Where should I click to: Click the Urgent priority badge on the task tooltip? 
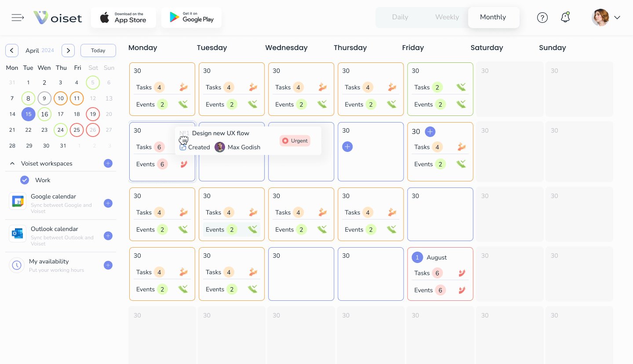click(x=295, y=141)
